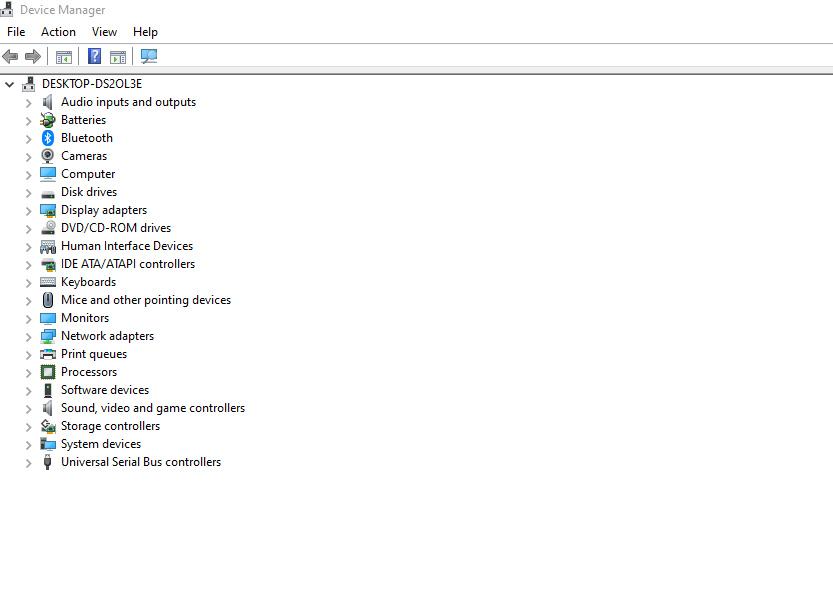Click the Back arrow toolbar icon
This screenshot has width=833, height=606.
tap(10, 56)
